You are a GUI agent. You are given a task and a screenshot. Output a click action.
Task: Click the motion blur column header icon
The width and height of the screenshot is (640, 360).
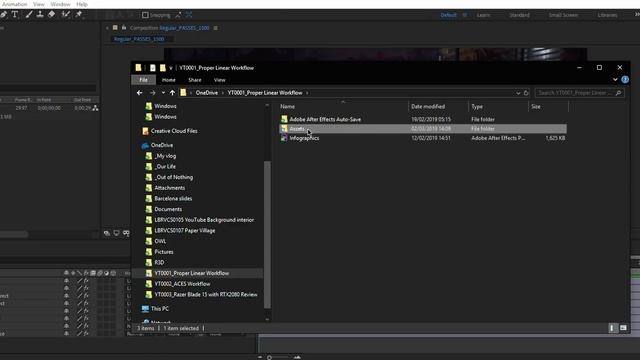100,273
